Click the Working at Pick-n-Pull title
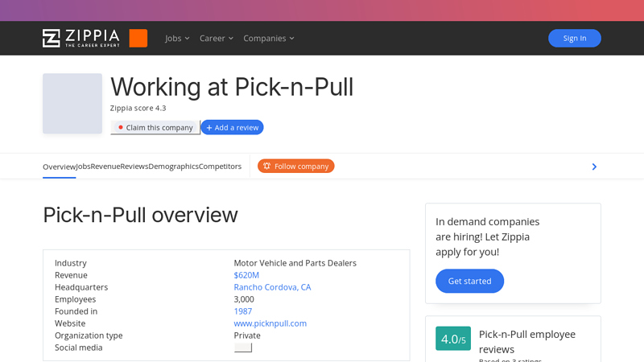Screen dimensions: 644x362 [x=232, y=87]
